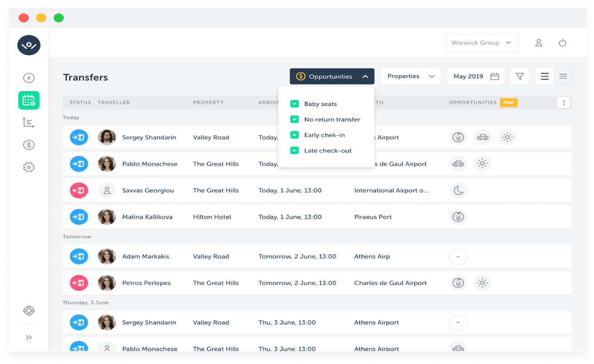The height and width of the screenshot is (364, 594).
Task: Click the help lifebuoy sidebar icon
Action: 29,311
